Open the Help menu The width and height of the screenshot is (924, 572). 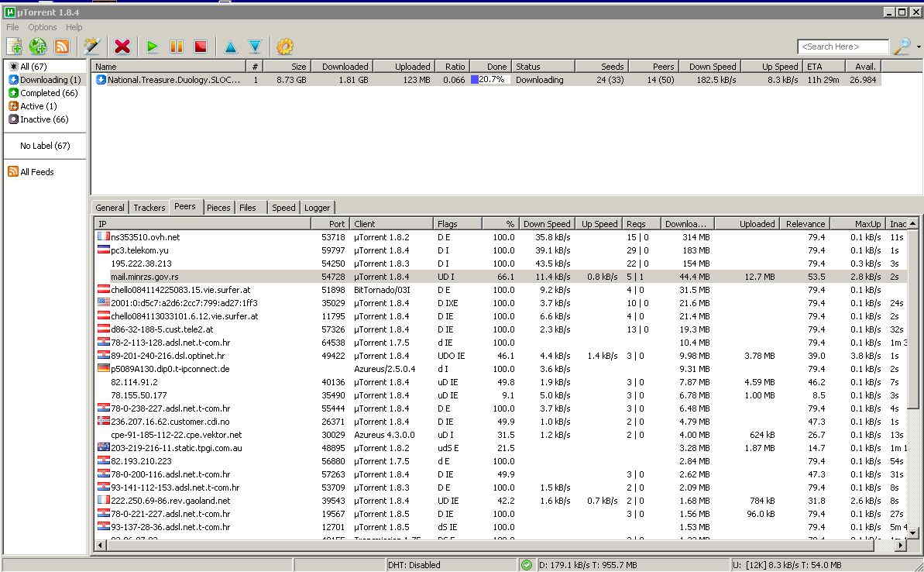pyautogui.click(x=74, y=27)
